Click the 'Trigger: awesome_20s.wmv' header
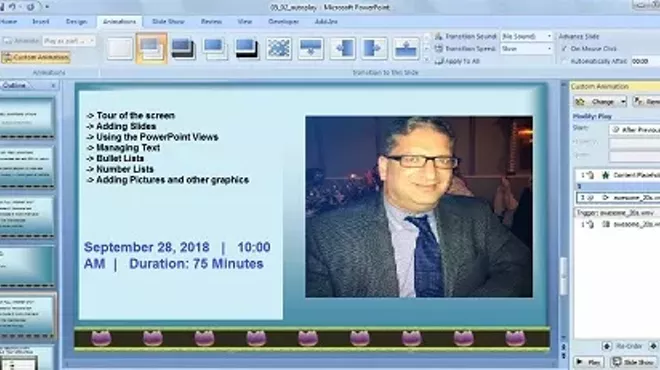This screenshot has height=370, width=660. click(x=617, y=213)
